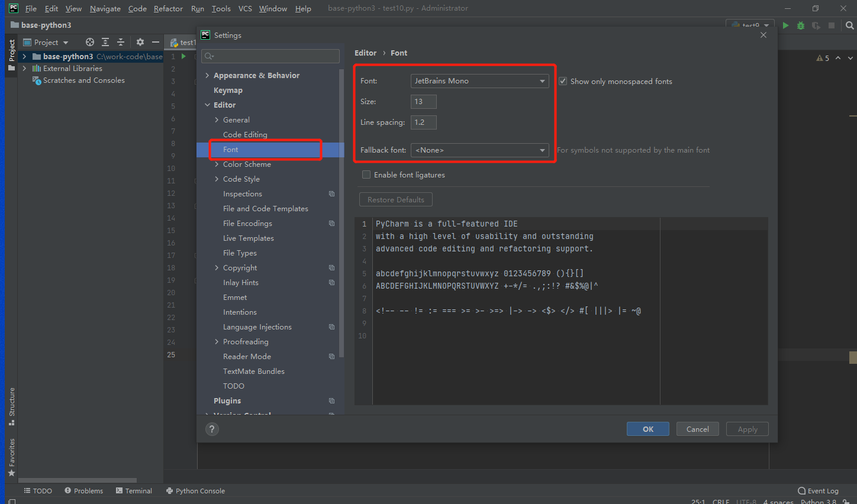Click Restore Defaults button
The height and width of the screenshot is (504, 857).
[396, 199]
